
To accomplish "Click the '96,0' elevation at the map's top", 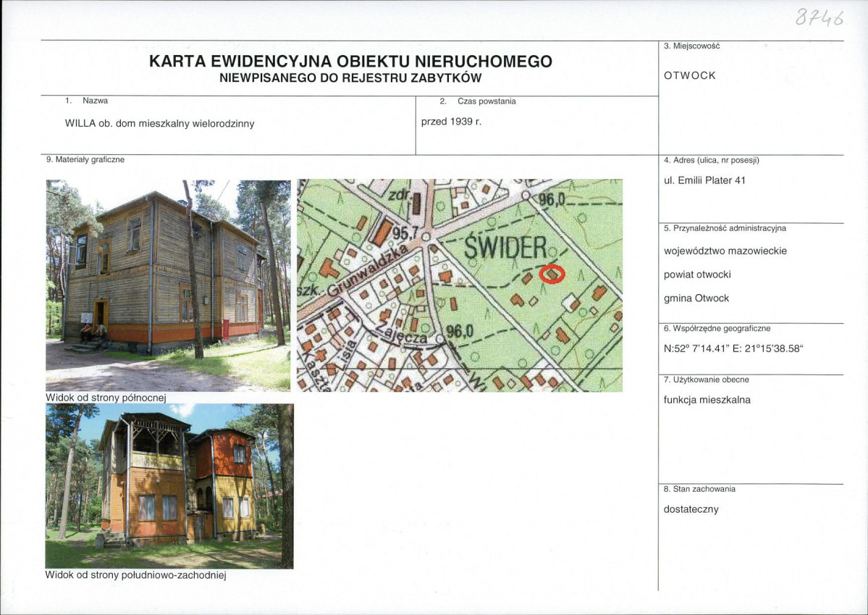I will pyautogui.click(x=552, y=199).
